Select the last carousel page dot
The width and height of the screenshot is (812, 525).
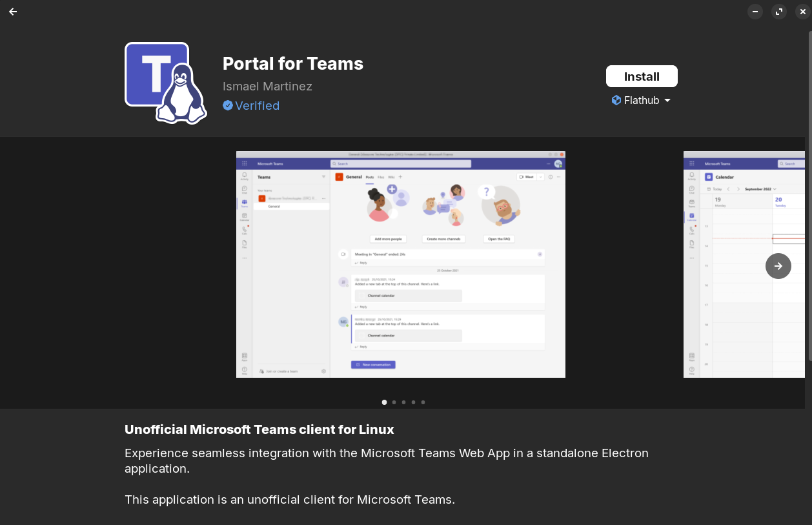(423, 402)
